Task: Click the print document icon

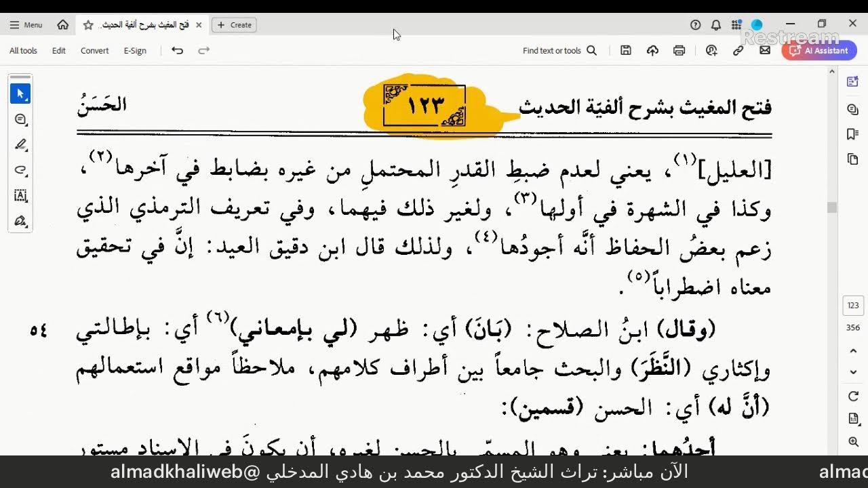Action: (679, 50)
